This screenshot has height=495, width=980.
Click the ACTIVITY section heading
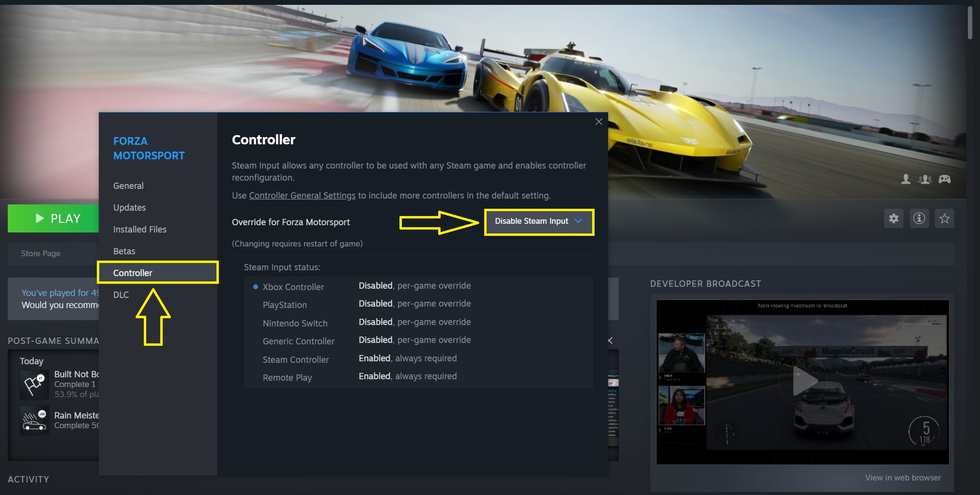tap(29, 479)
